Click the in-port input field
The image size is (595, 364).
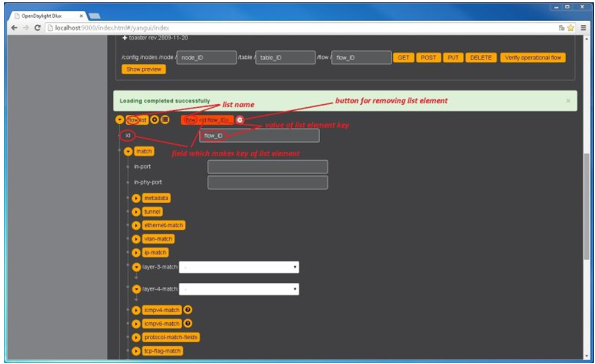click(x=268, y=167)
